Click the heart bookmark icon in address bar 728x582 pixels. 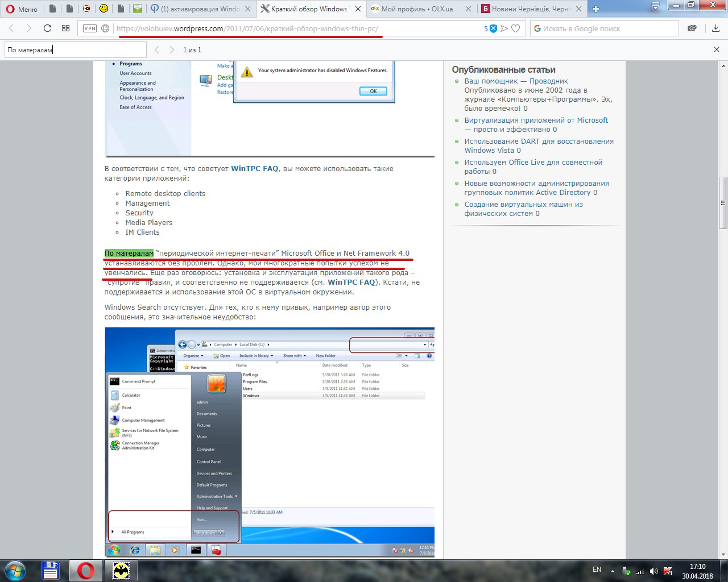tap(516, 28)
